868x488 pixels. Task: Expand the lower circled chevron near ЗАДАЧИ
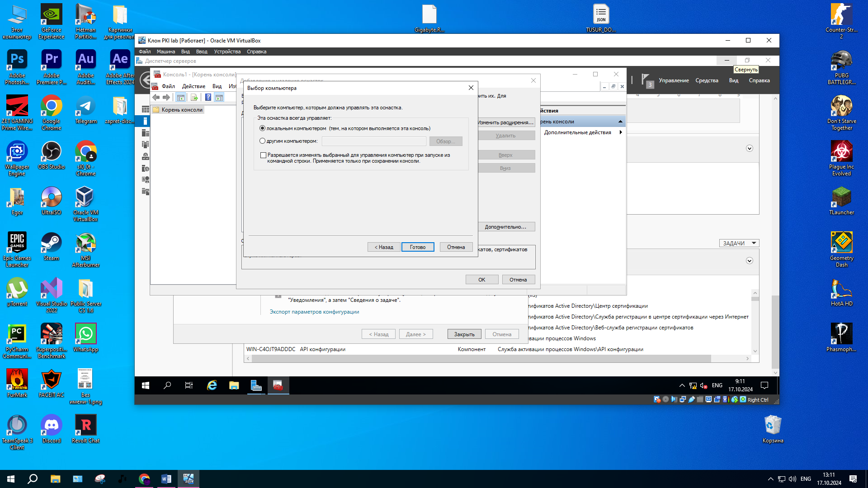[x=749, y=260]
